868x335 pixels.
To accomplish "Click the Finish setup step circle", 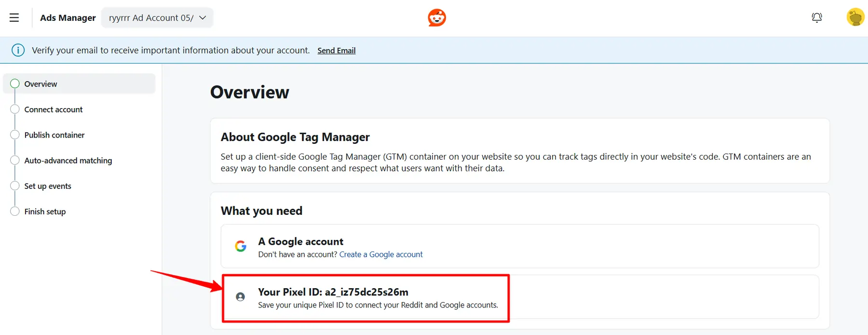I will click(x=15, y=211).
